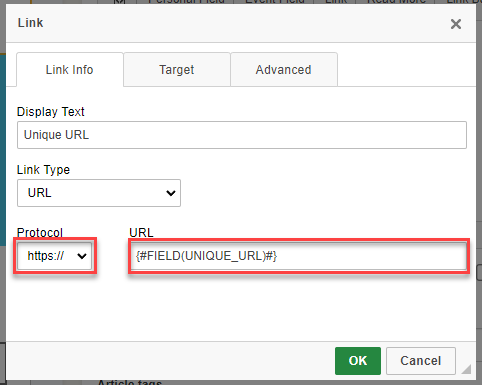Click the Personal Field toolbar item behind the dialog
The height and width of the screenshot is (385, 482).
[x=186, y=2]
